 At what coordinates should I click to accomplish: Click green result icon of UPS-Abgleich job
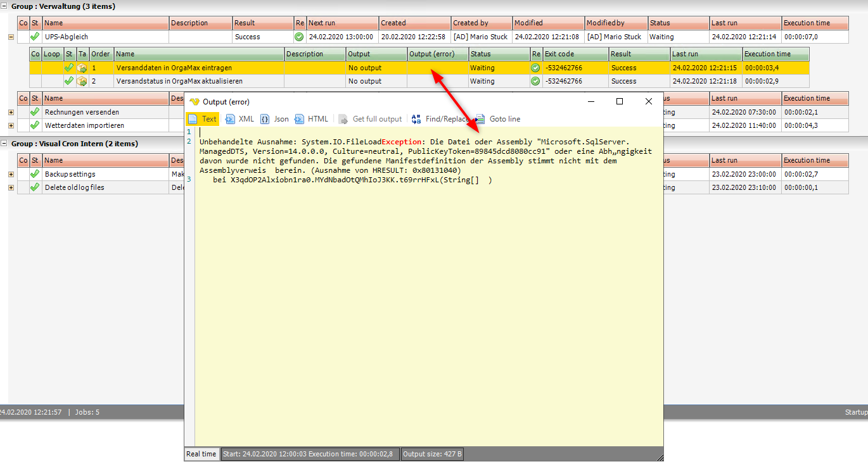pyautogui.click(x=299, y=37)
